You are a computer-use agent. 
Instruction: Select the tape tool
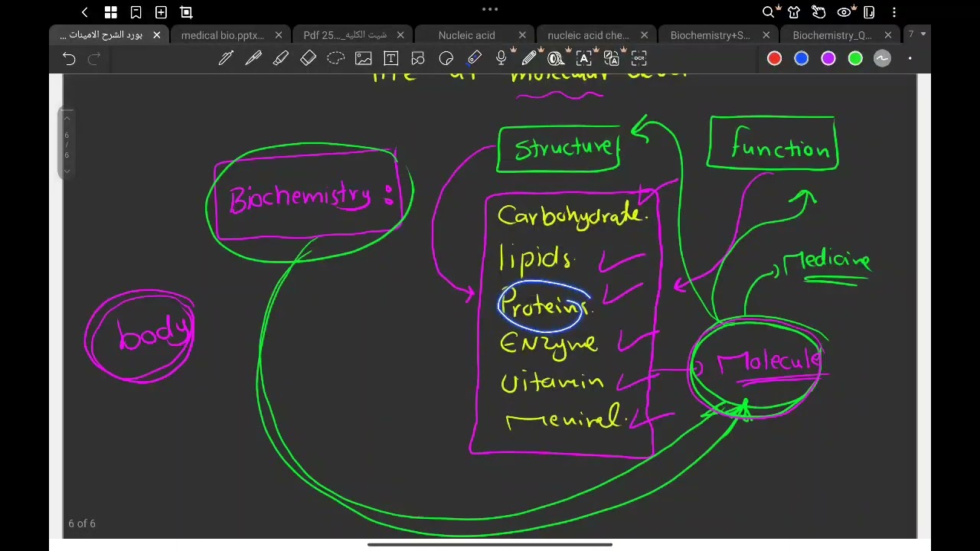point(557,58)
